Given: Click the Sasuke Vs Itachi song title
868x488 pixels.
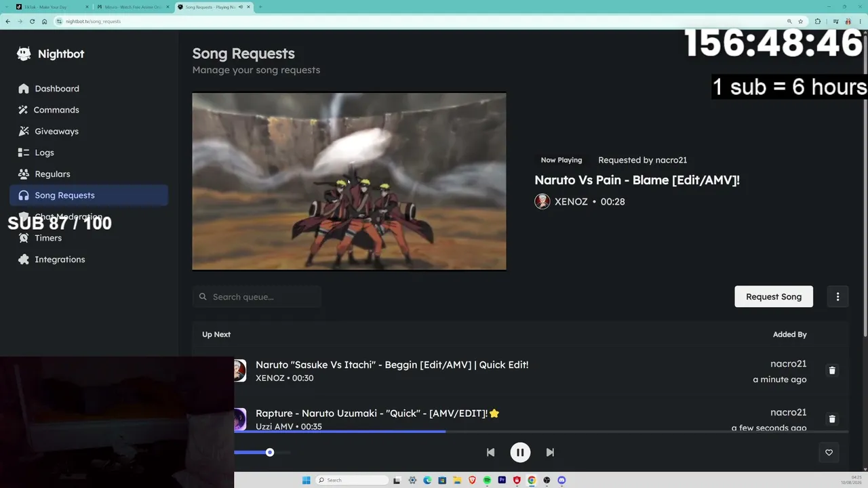Looking at the screenshot, I should tap(392, 365).
